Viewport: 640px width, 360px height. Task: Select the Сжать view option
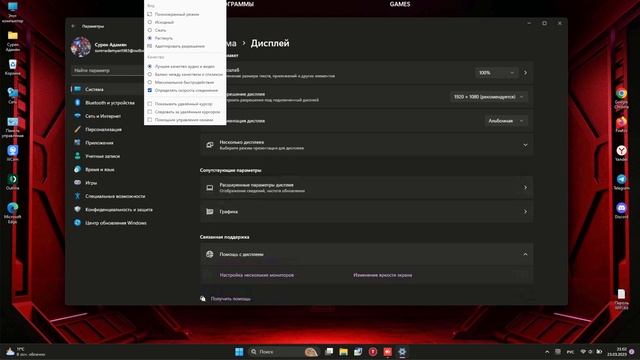[x=158, y=30]
